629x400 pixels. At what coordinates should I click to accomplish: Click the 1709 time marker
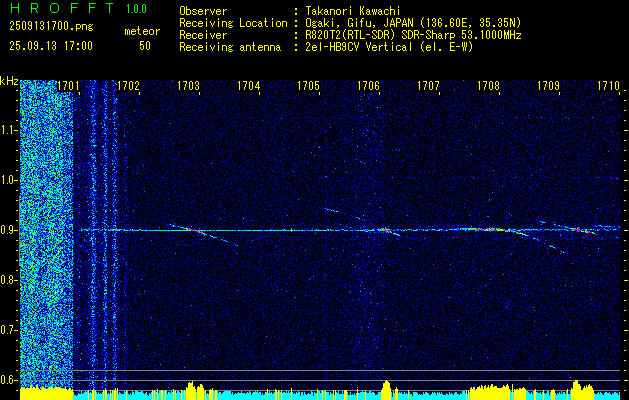click(x=548, y=86)
